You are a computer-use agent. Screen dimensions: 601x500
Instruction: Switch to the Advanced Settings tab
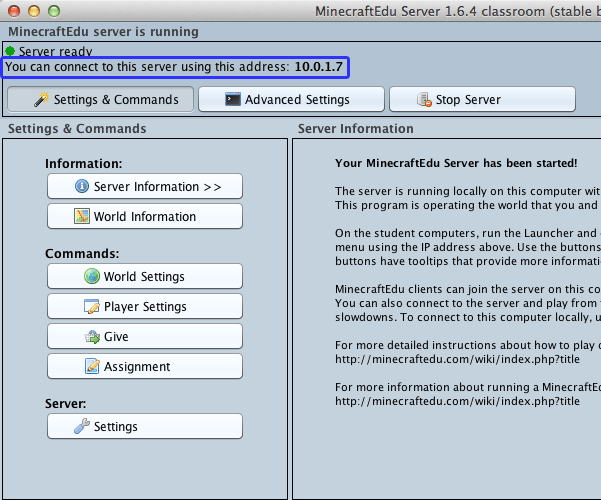pos(291,99)
